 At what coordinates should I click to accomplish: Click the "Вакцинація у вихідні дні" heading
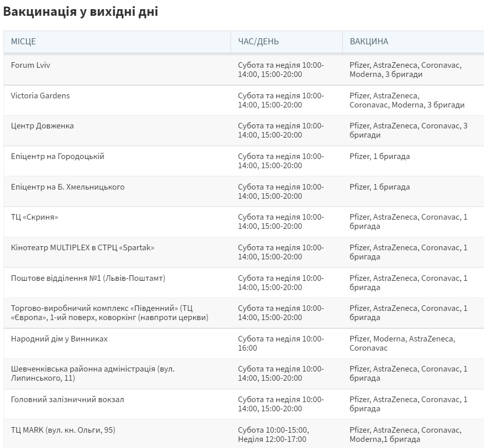[x=81, y=12]
